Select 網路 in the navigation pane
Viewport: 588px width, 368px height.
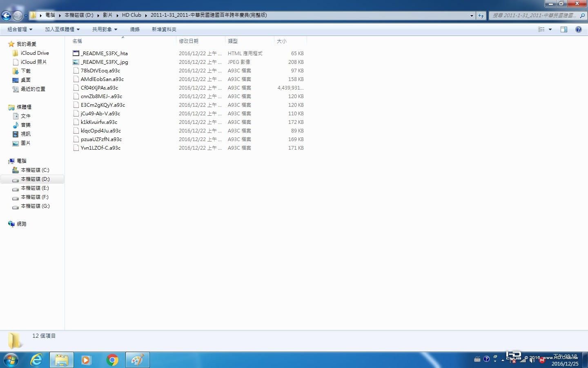tap(22, 224)
